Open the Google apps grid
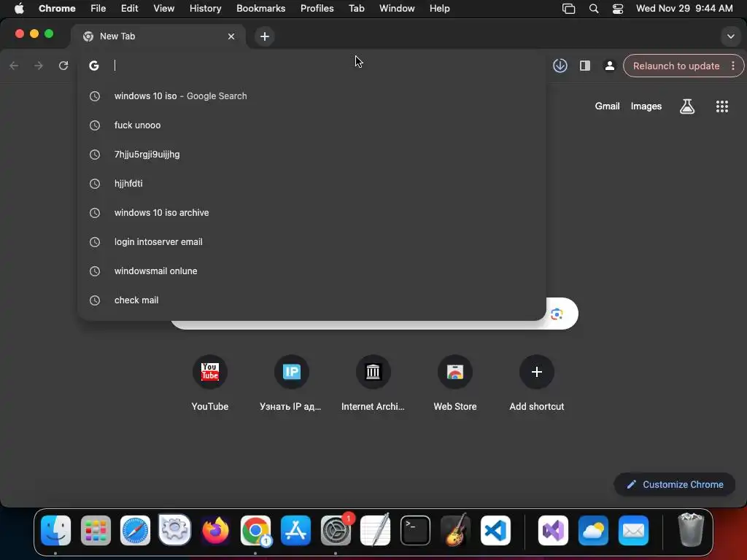 [x=721, y=106]
